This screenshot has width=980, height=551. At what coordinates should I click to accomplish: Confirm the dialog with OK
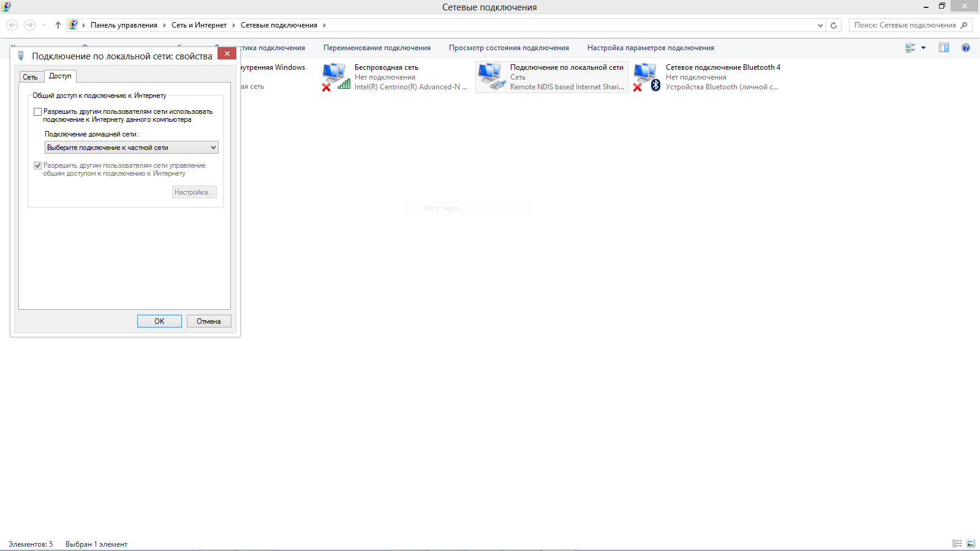coord(159,321)
